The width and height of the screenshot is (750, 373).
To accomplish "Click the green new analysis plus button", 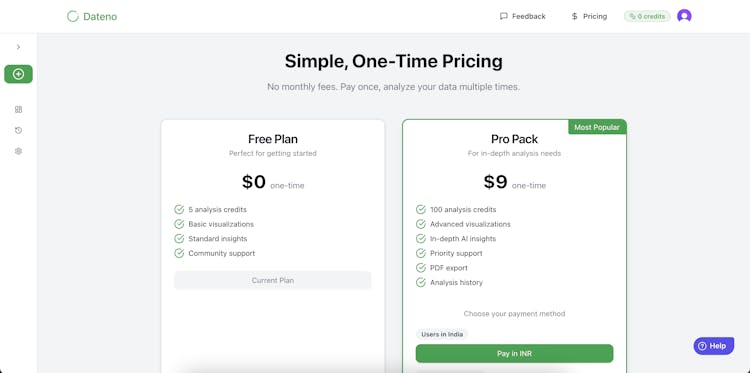I will coord(19,74).
